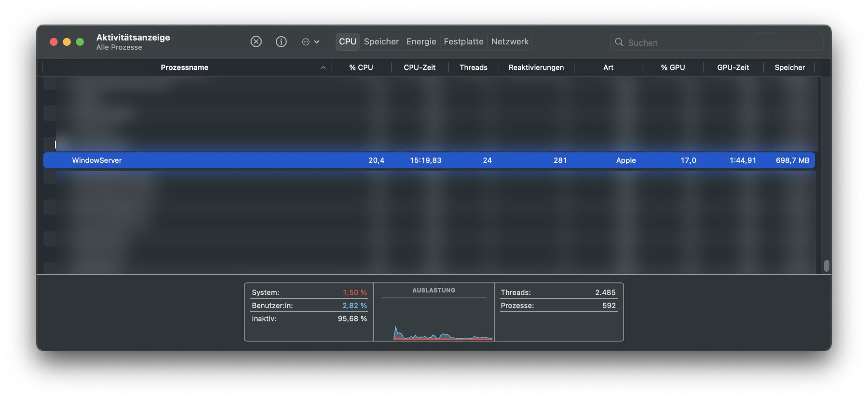The height and width of the screenshot is (399, 868).
Task: Click the vertical scrollbar thumb
Action: (x=827, y=266)
